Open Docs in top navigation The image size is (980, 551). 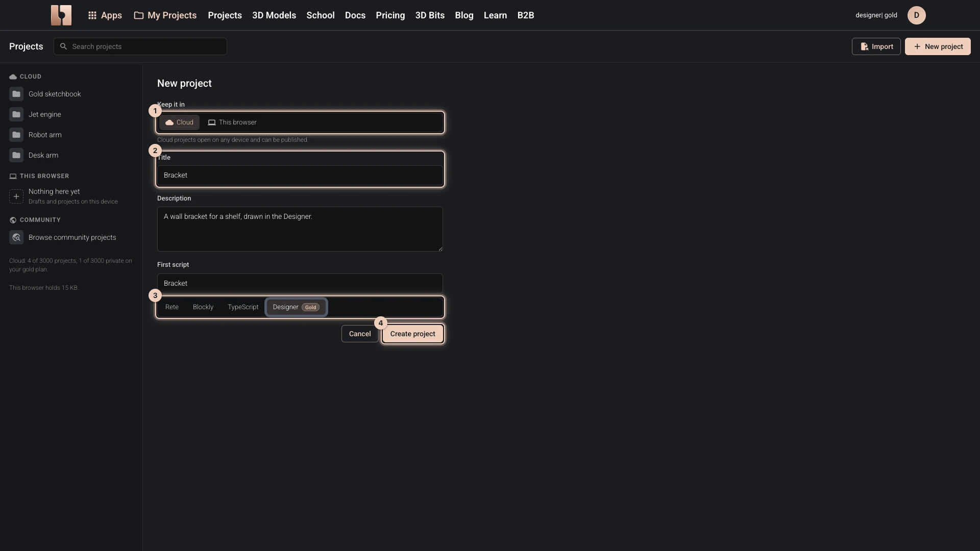pos(355,15)
